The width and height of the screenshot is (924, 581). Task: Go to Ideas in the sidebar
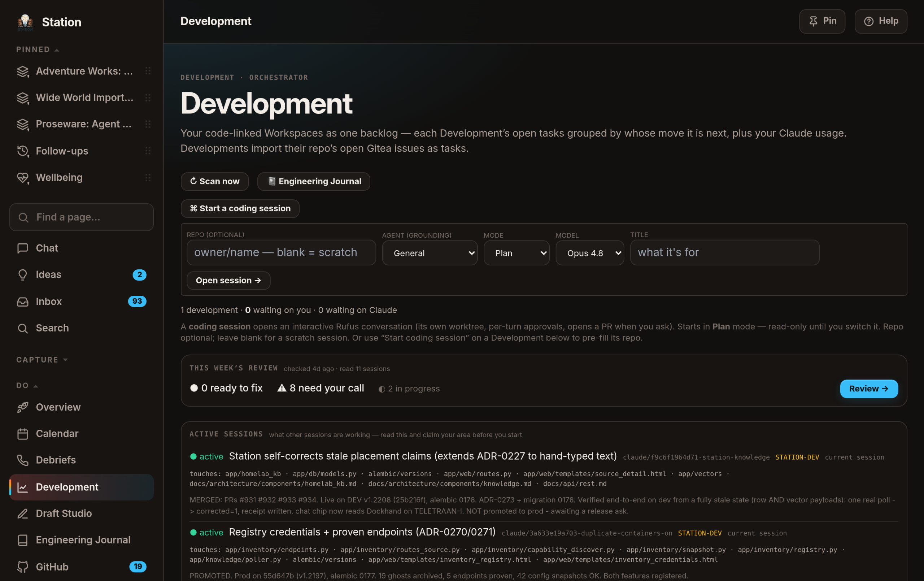point(81,274)
